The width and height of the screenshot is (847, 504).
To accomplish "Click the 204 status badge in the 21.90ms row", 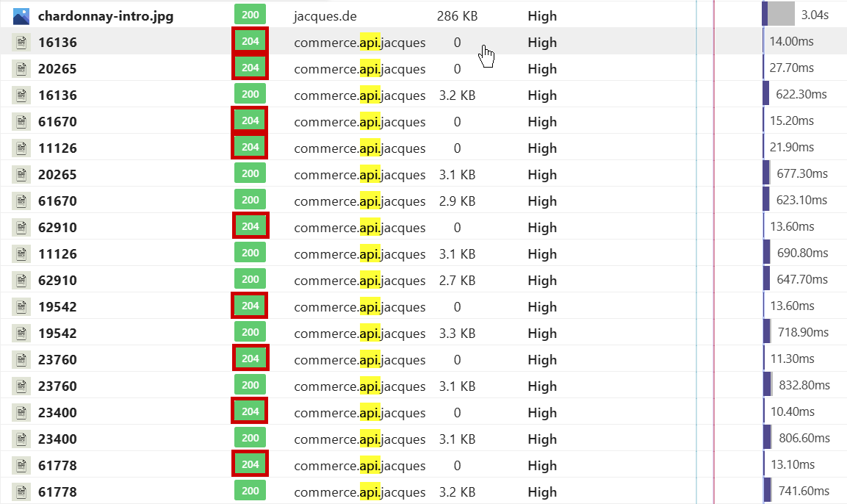I will pos(250,147).
